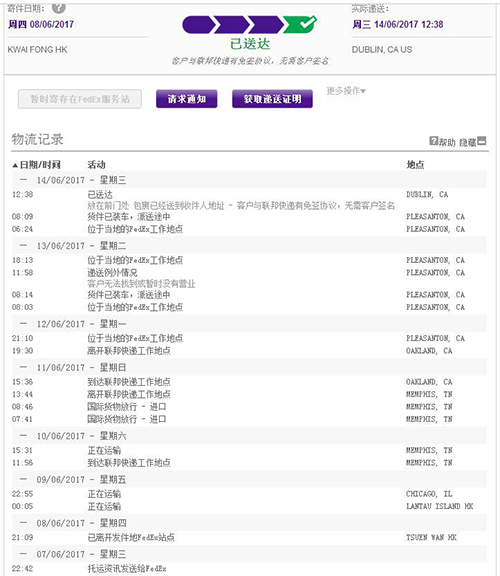This screenshot has width=500, height=576.
Task: Collapse the 13/06/2017 星期二 date group
Action: click(24, 245)
